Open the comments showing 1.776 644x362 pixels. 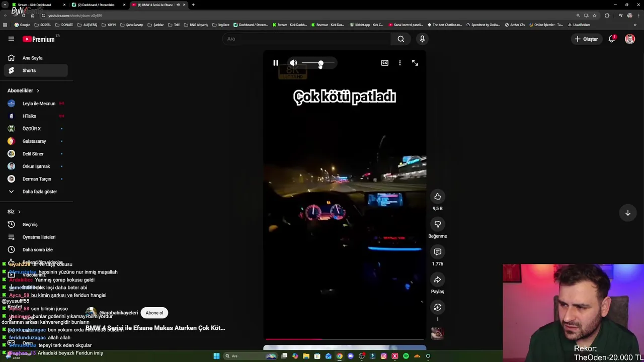click(438, 252)
